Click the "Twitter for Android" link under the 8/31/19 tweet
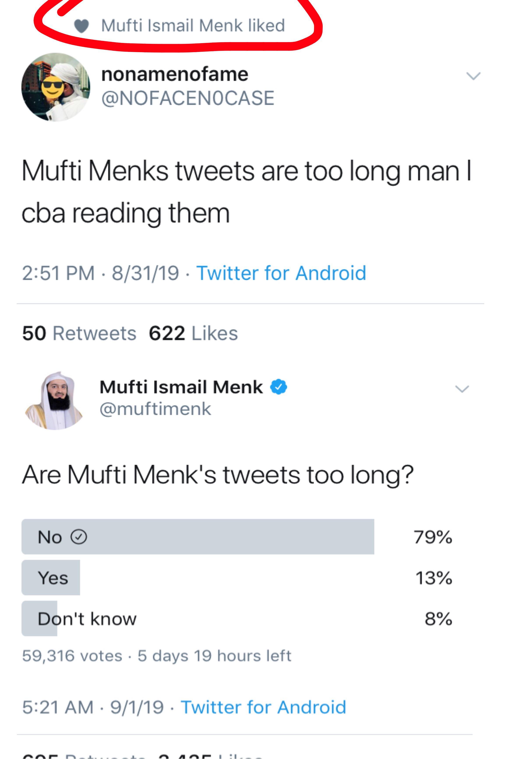This screenshot has width=532, height=759. point(281,273)
